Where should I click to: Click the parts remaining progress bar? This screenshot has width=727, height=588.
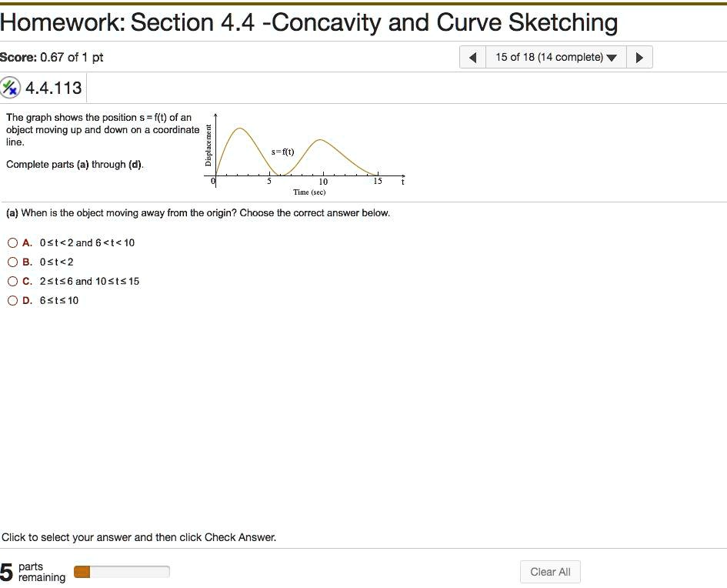tap(121, 571)
